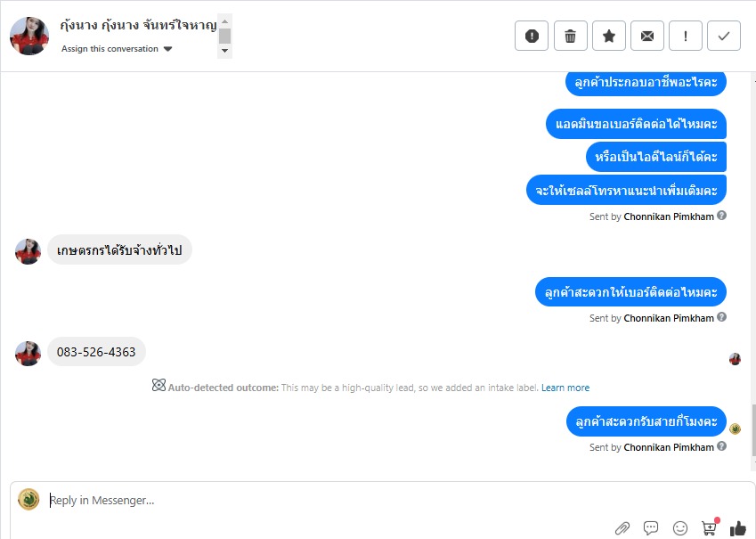Delete conversation with trash icon
Image resolution: width=756 pixels, height=539 pixels.
pyautogui.click(x=571, y=36)
